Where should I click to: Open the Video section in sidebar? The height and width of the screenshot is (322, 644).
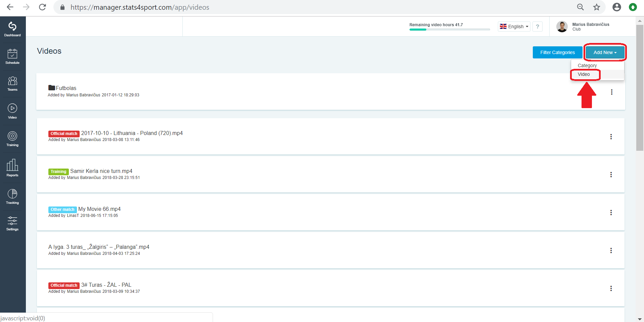tap(12, 111)
